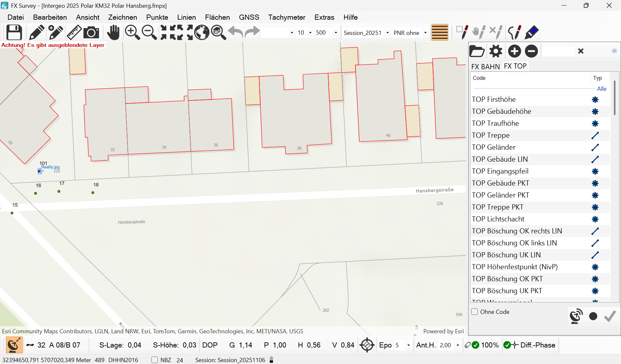Screen dimensions: 621x364
Task: Click the blue eraser pen icon
Action: [531, 32]
